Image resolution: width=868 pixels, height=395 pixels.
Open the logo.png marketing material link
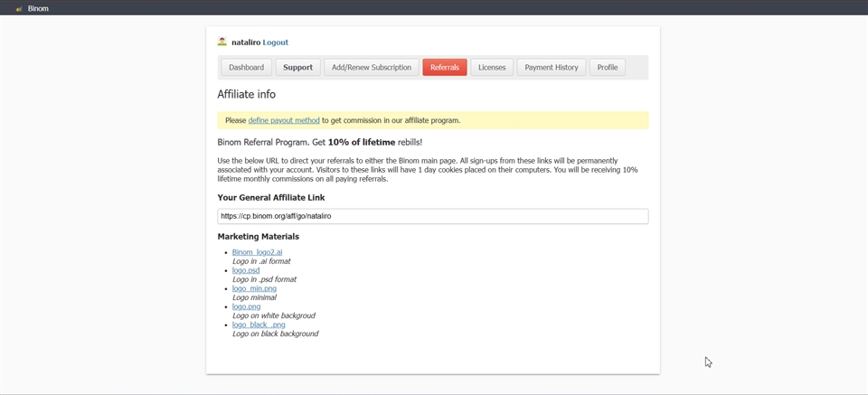(246, 306)
